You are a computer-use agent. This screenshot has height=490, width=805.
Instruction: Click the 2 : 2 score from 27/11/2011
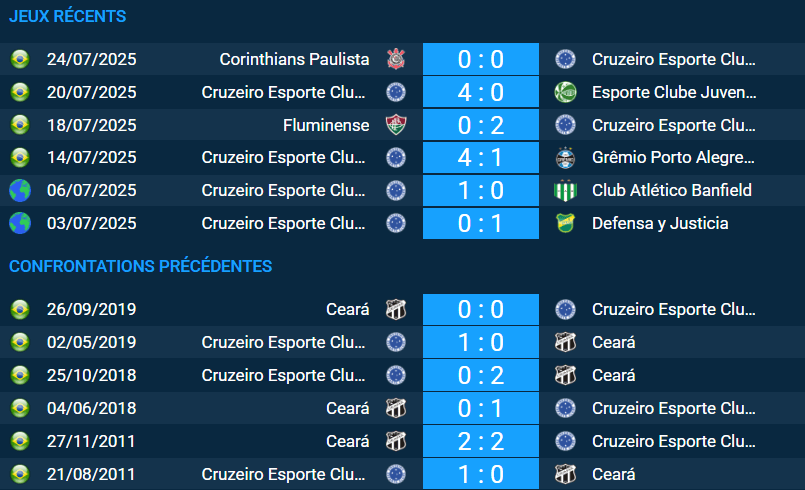click(480, 441)
